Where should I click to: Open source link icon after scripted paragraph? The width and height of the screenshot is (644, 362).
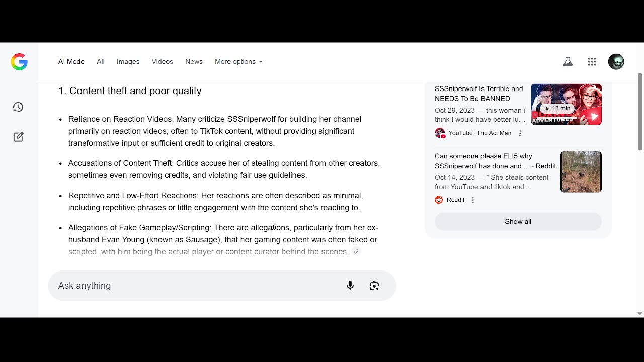coord(356,252)
